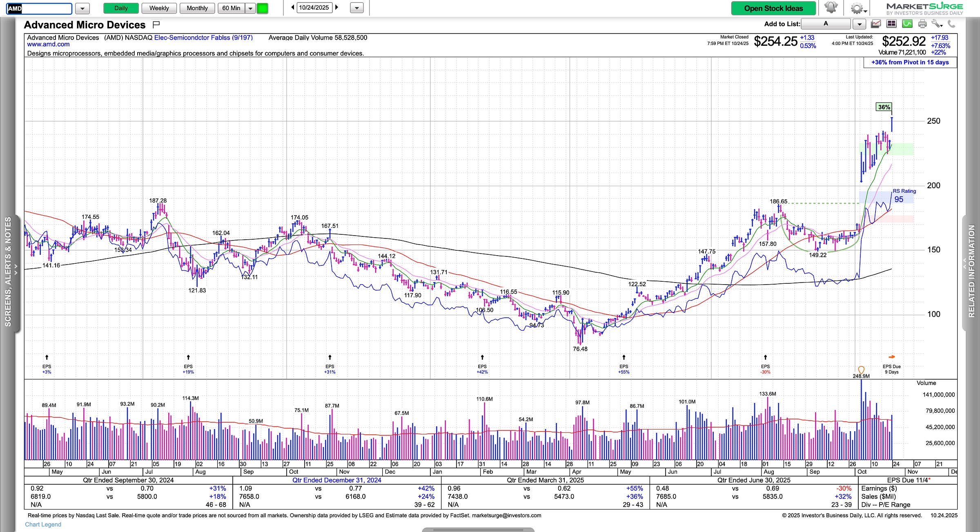Print the chart with printer icon

click(922, 24)
